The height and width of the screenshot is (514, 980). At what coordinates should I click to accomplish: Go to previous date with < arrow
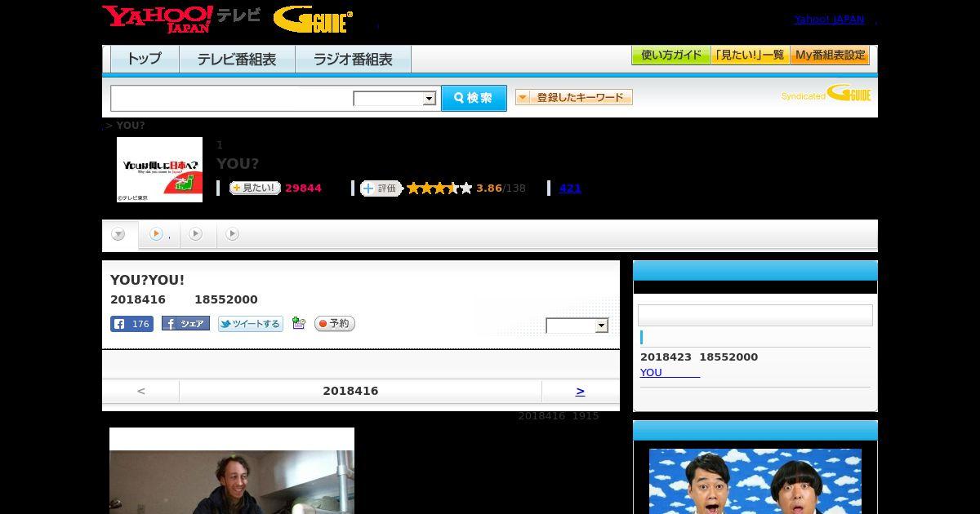tap(140, 391)
